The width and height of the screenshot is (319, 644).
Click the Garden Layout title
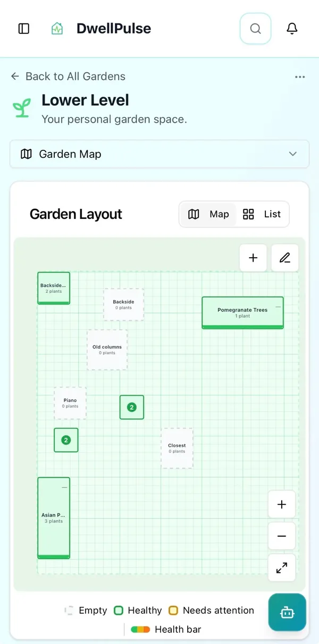coord(76,214)
